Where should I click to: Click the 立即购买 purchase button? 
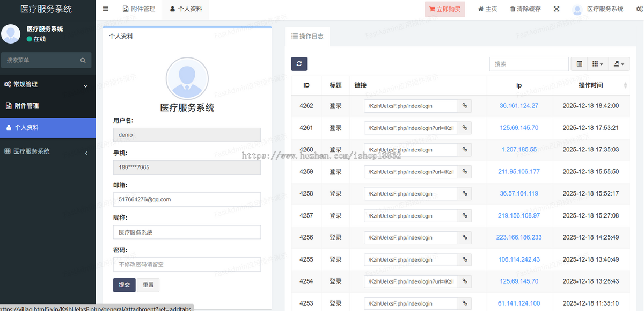coord(444,9)
